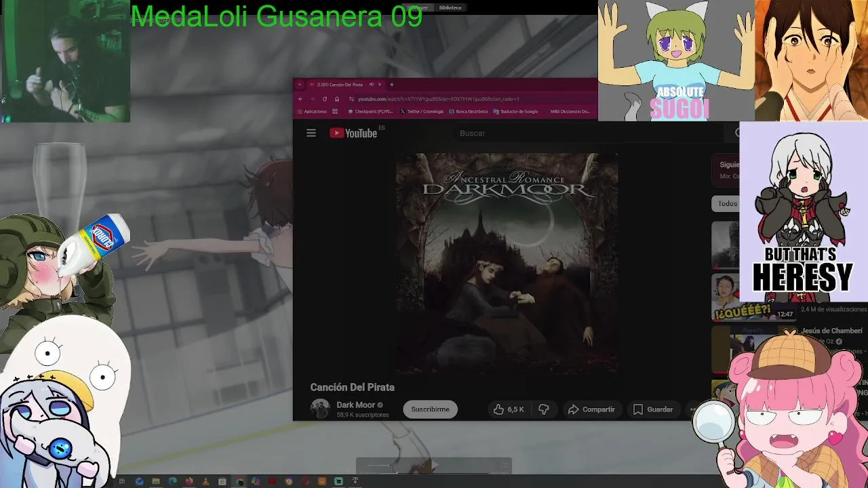
Task: Select the Canción Del Pirata browser tab
Action: (x=346, y=85)
